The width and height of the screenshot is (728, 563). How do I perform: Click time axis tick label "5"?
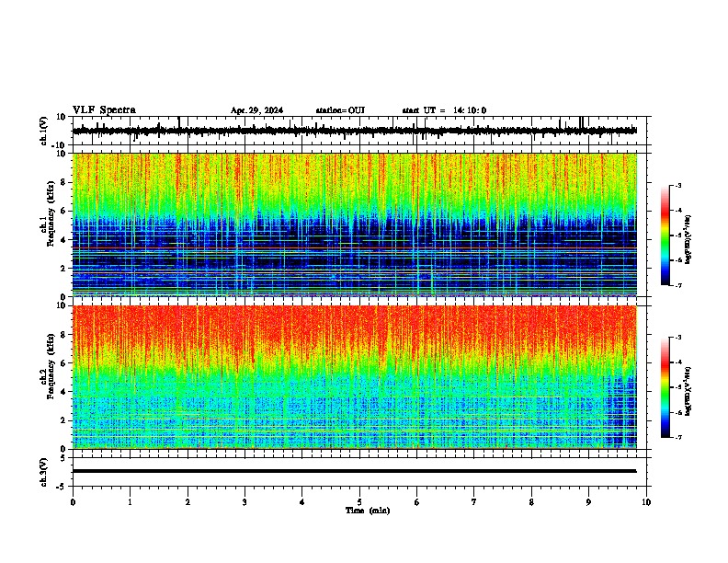coord(359,502)
